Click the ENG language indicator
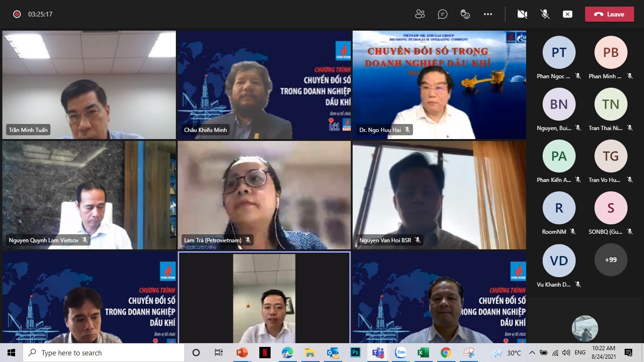Screen dimensions: 644x362 pos(580,353)
